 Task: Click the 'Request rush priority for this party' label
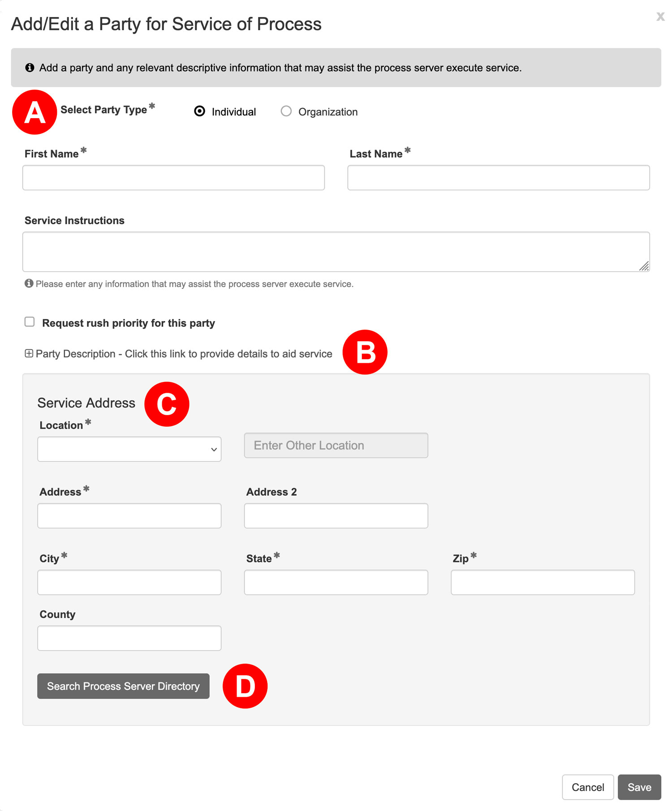(x=129, y=323)
